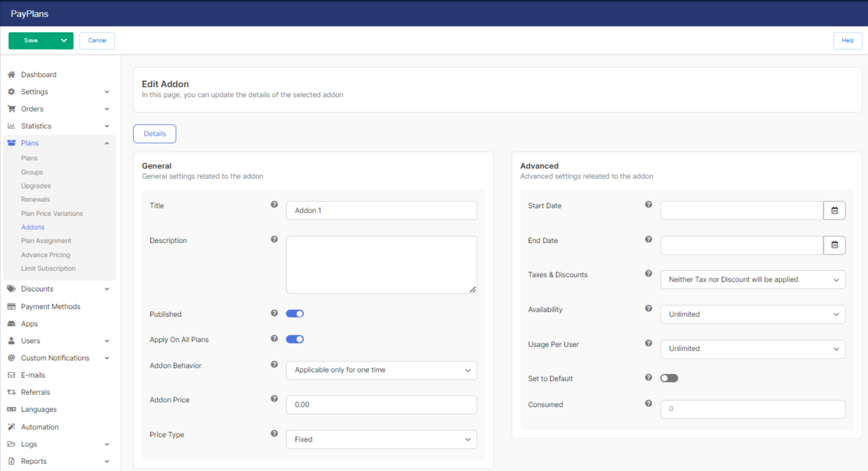The width and height of the screenshot is (868, 471).
Task: Open the Usage Per User dropdown
Action: [x=753, y=349]
